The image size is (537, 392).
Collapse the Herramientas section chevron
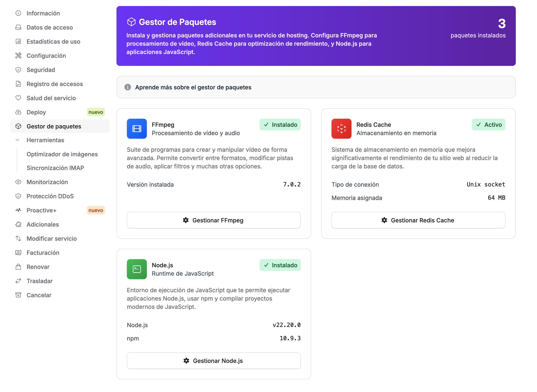click(17, 140)
